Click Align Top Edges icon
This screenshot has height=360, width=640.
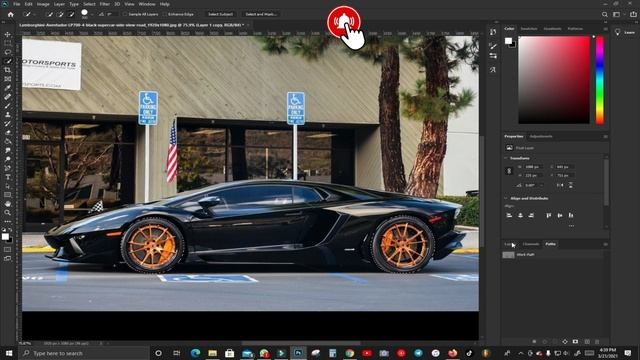point(549,215)
